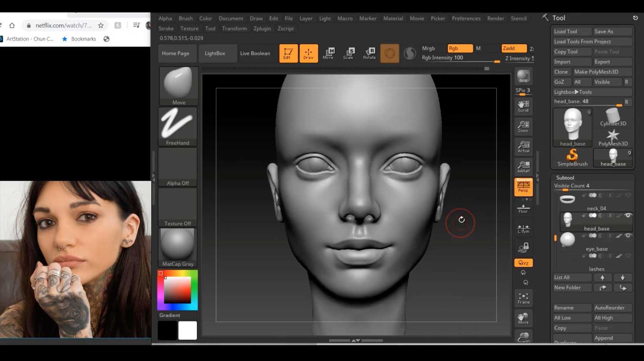Collapse the Subtool panel header
644x361 pixels.
(x=565, y=178)
